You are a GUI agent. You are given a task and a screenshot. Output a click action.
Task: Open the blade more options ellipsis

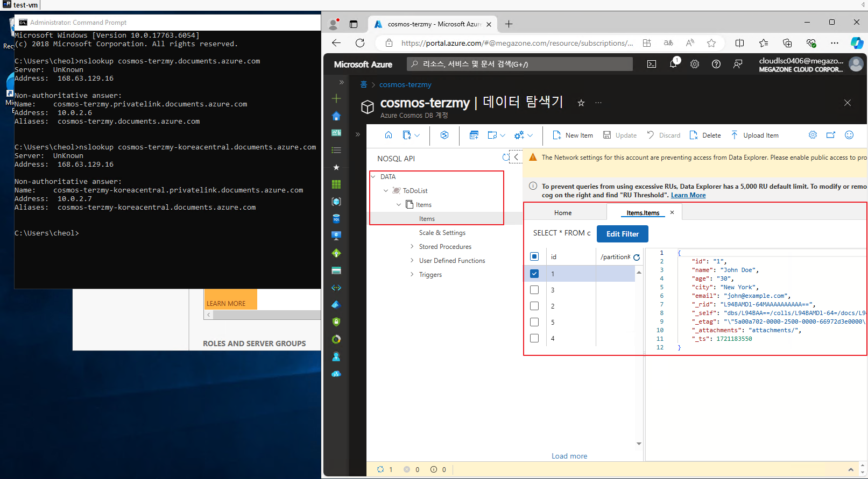click(598, 103)
